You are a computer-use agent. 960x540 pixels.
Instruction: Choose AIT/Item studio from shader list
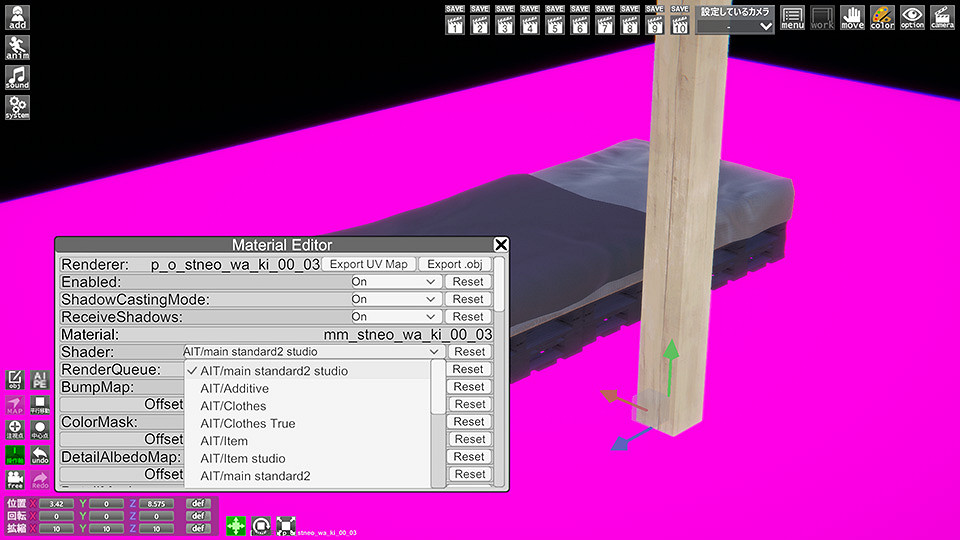coord(242,458)
